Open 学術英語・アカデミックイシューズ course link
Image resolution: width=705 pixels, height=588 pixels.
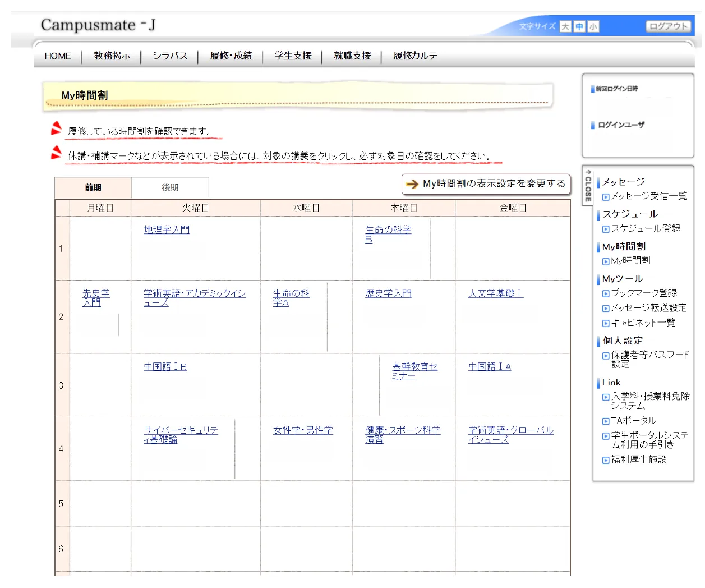(x=194, y=298)
